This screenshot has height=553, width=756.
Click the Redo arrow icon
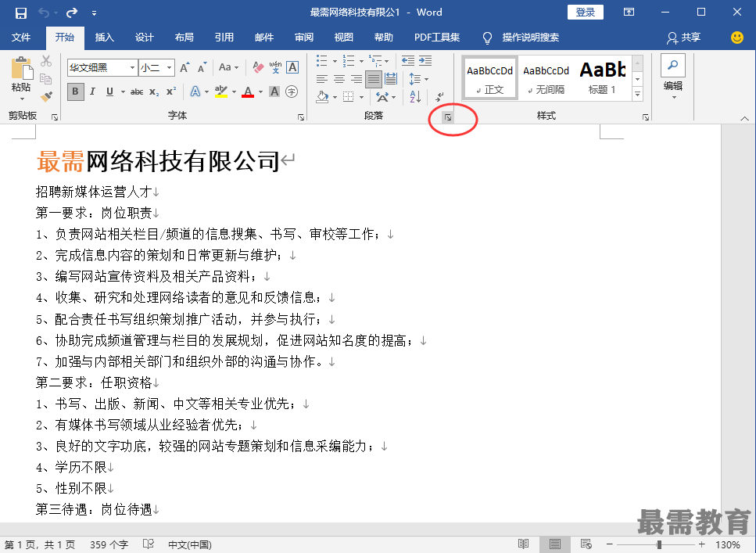[72, 13]
